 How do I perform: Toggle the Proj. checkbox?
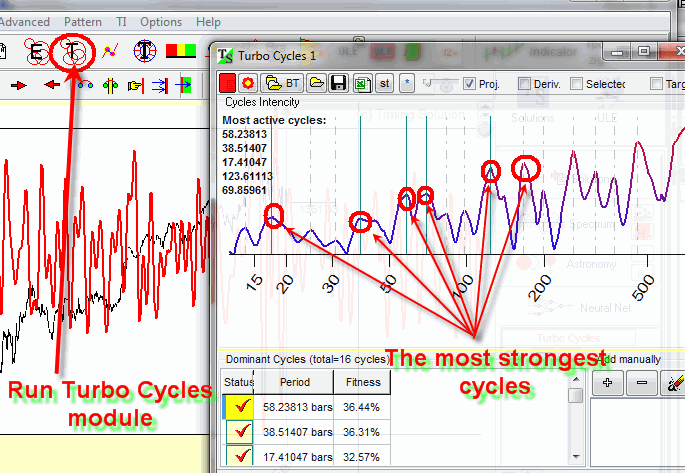[470, 84]
